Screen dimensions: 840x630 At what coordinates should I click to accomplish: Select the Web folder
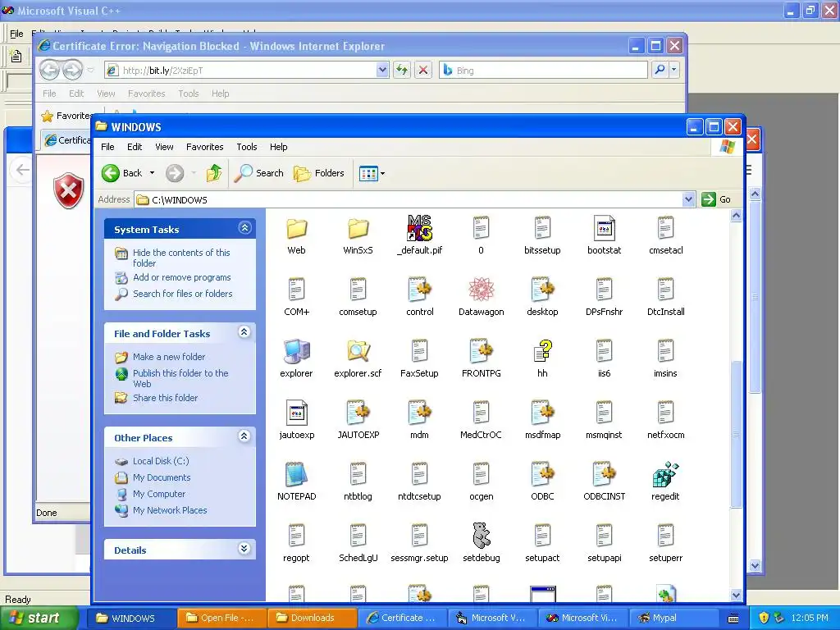(x=296, y=228)
